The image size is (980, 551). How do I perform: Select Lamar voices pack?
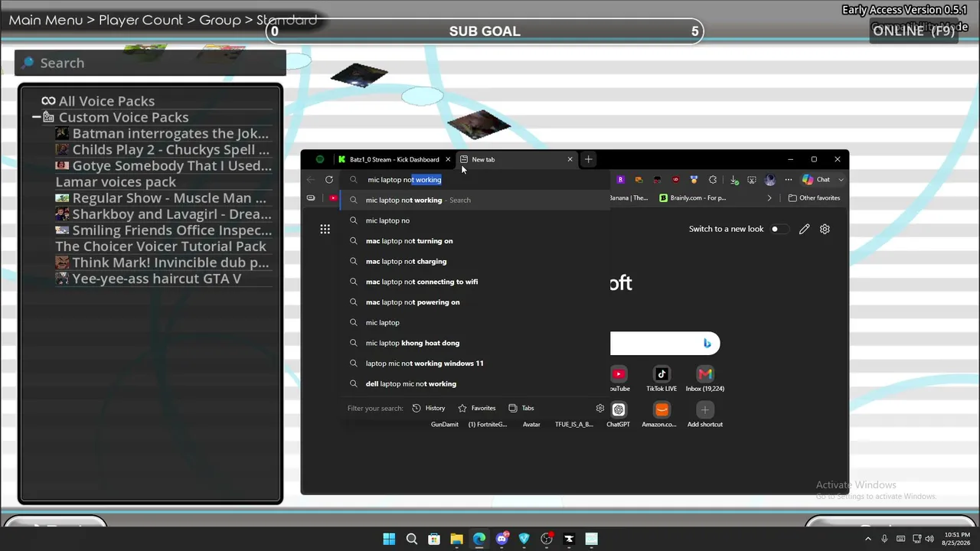click(116, 181)
